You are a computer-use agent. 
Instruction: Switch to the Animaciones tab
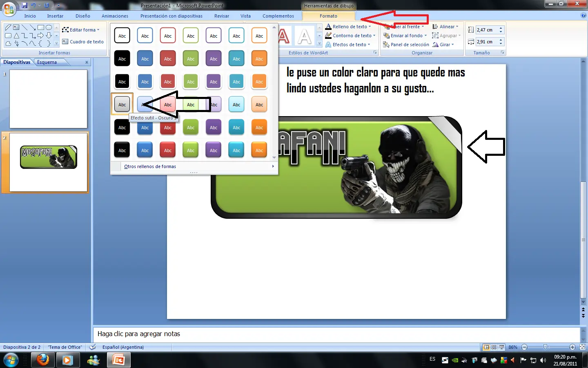click(x=115, y=16)
